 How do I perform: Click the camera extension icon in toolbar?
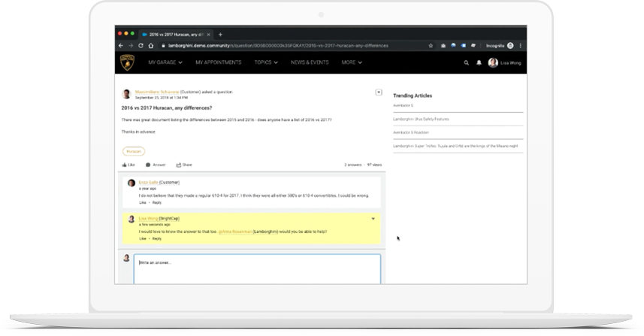(x=443, y=46)
